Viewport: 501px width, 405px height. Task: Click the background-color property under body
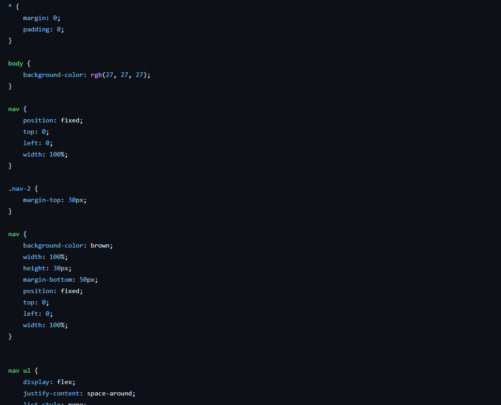53,75
